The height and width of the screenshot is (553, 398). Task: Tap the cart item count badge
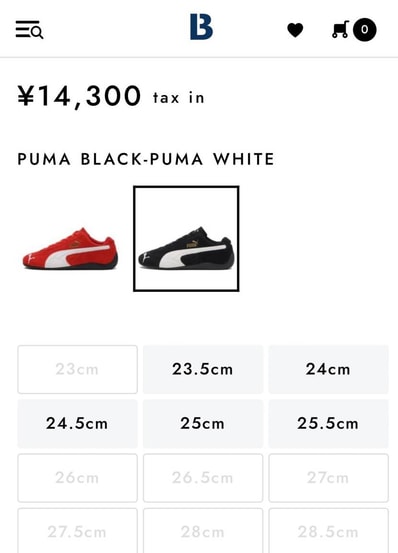[x=365, y=30]
